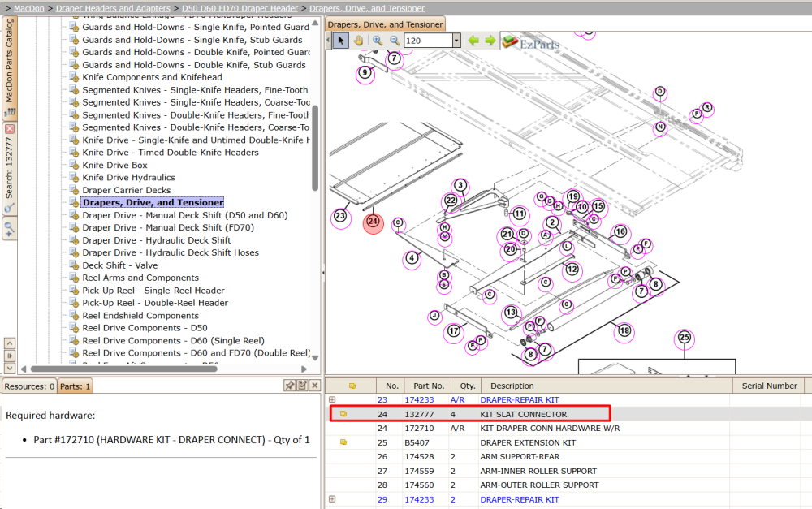Open DRAPER-REPAIR KIT link in row 29

[520, 500]
